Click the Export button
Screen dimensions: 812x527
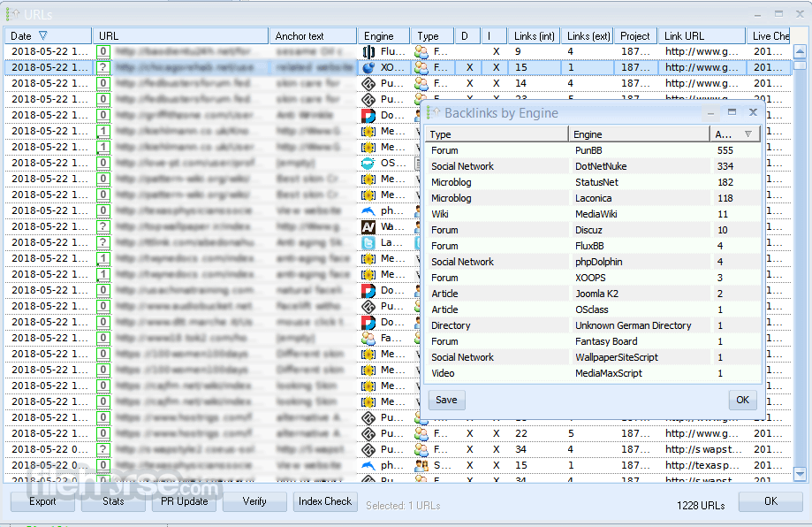(42, 501)
